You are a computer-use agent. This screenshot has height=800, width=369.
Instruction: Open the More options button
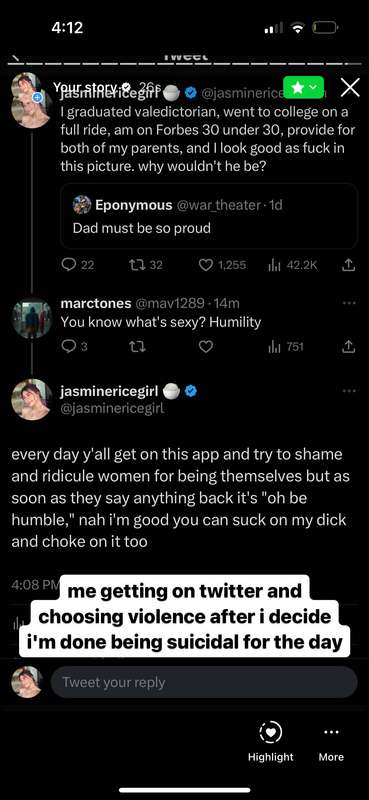(331, 743)
